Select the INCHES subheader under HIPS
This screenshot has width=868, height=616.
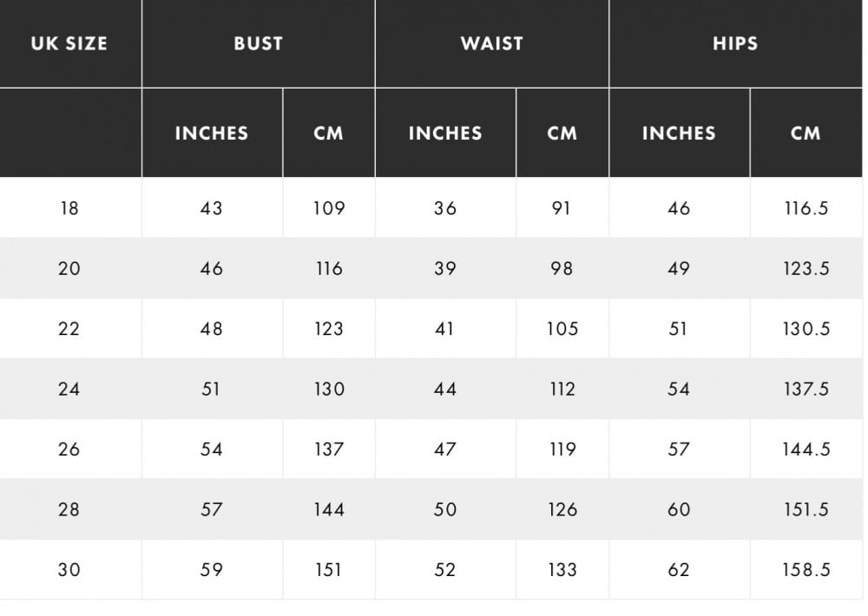pyautogui.click(x=680, y=133)
